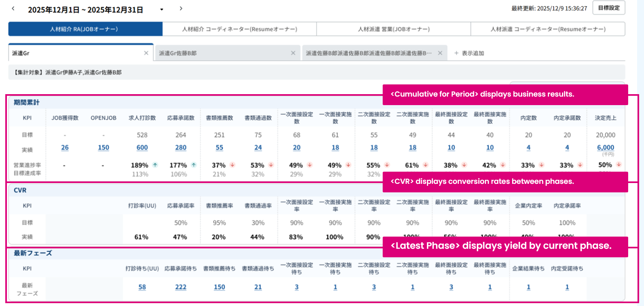This screenshot has width=644, height=306.
Task: Open OPENJOB actual value 150
Action: [103, 148]
